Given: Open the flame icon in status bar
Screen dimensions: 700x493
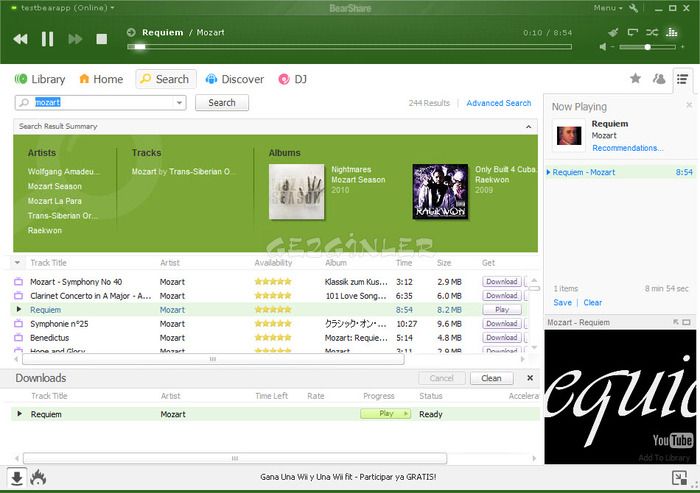Looking at the screenshot, I should (x=38, y=478).
